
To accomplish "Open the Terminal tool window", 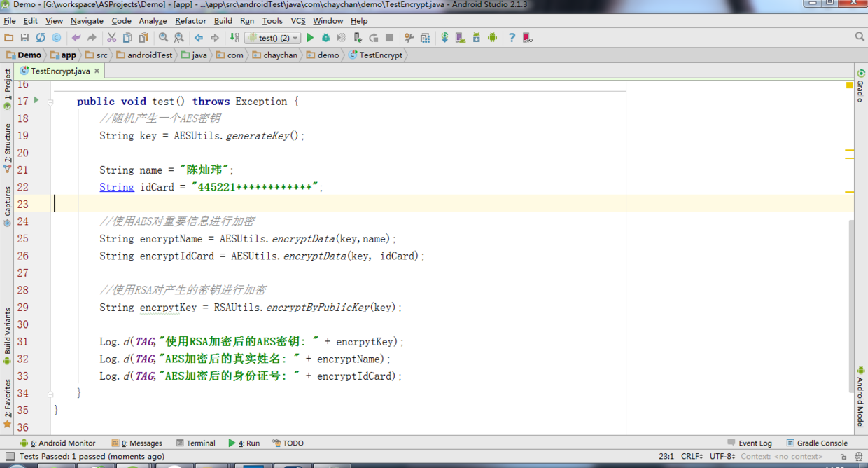I will (195, 443).
